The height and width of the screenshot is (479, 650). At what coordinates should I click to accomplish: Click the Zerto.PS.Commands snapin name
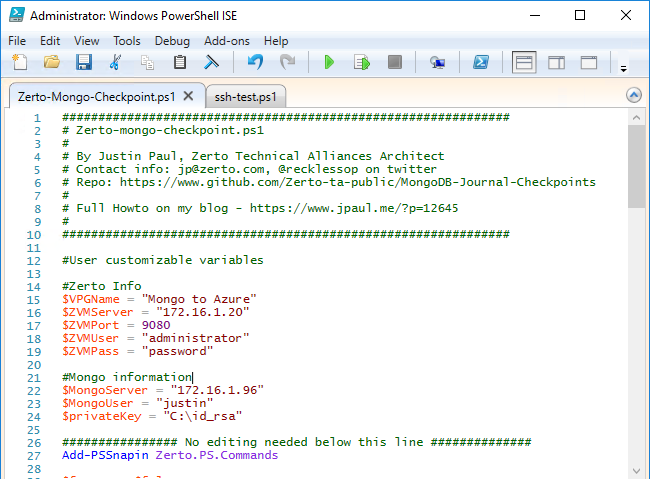(217, 455)
